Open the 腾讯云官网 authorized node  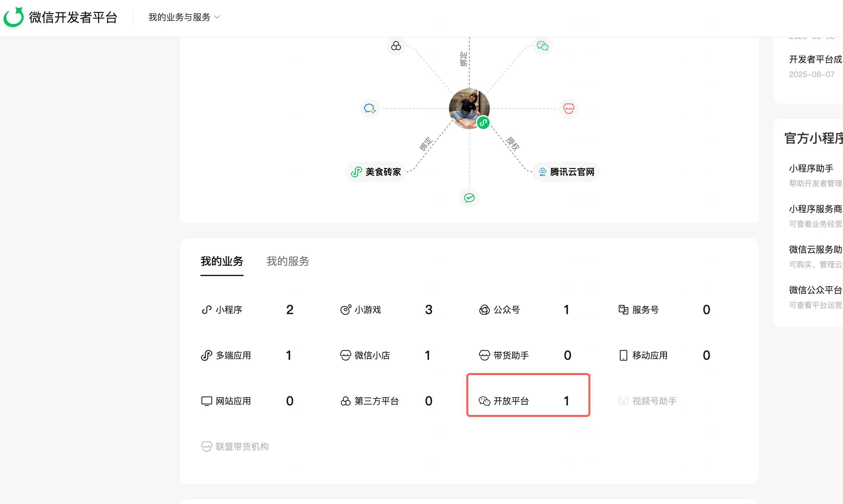click(566, 172)
